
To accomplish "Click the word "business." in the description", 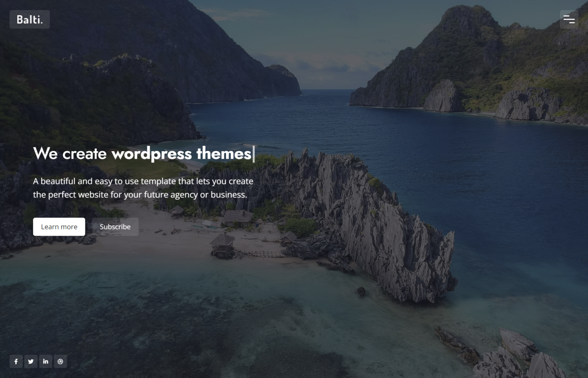I will pyautogui.click(x=228, y=194).
